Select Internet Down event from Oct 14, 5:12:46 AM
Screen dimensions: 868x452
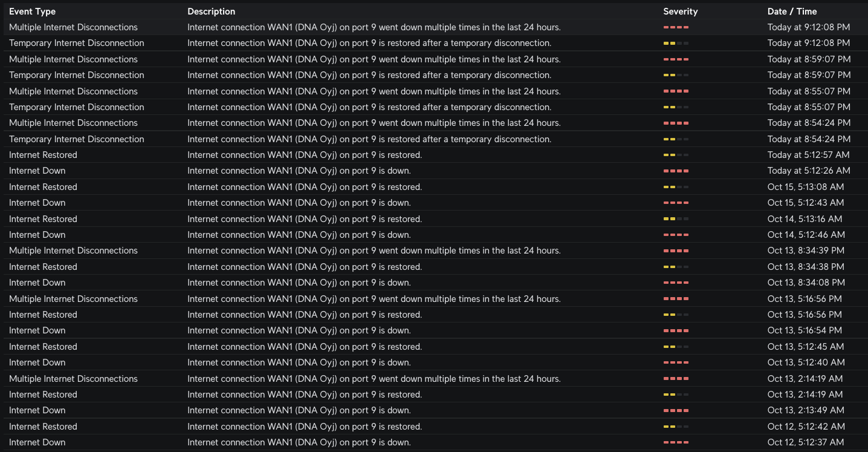(x=37, y=235)
